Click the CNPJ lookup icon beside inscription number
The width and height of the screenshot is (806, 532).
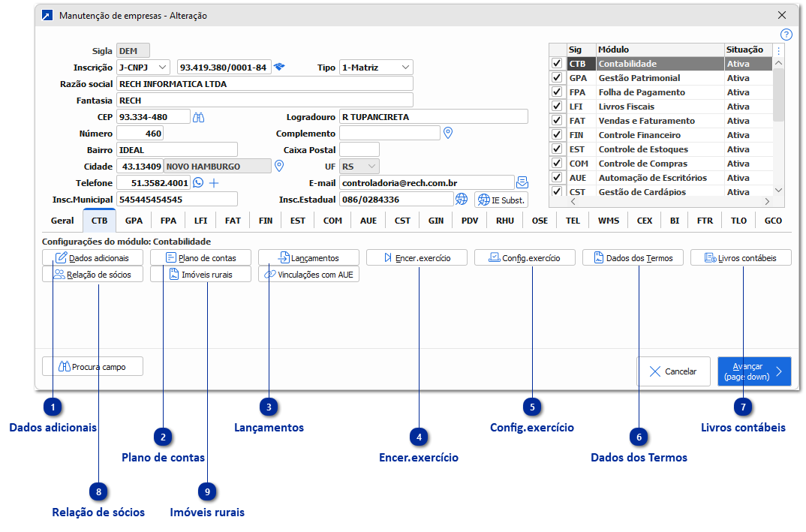point(279,67)
